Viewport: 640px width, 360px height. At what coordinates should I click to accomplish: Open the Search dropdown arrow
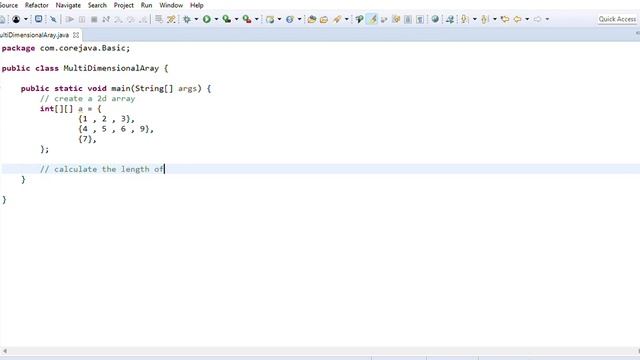click(347, 19)
